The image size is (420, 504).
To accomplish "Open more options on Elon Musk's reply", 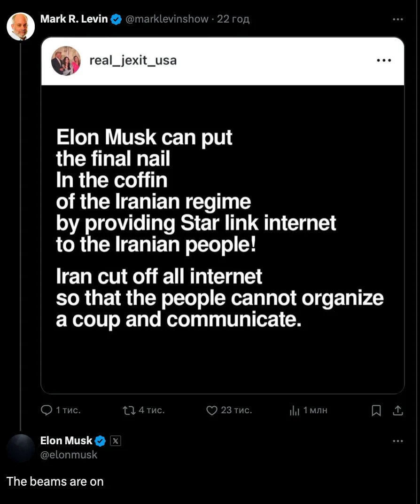I will [397, 441].
